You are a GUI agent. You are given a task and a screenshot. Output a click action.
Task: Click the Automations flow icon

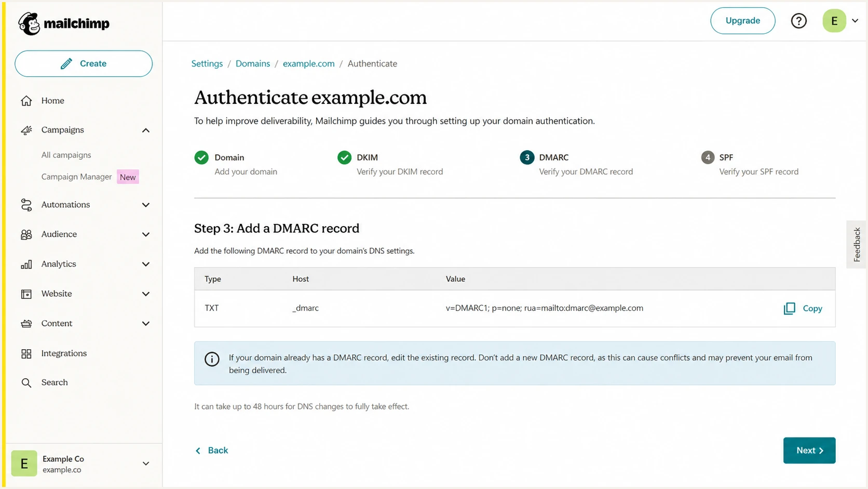pos(26,205)
